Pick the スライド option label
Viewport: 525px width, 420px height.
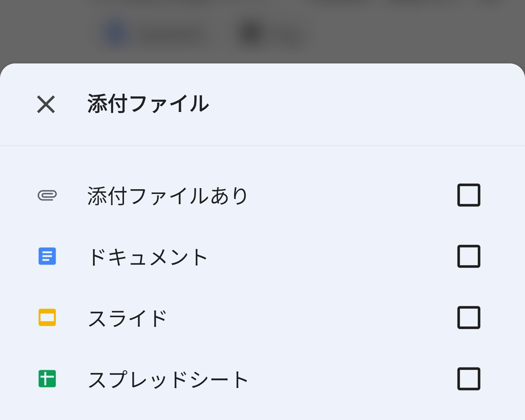click(x=128, y=318)
